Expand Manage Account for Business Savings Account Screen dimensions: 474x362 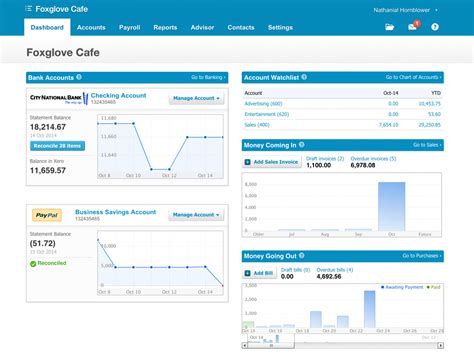(x=196, y=215)
